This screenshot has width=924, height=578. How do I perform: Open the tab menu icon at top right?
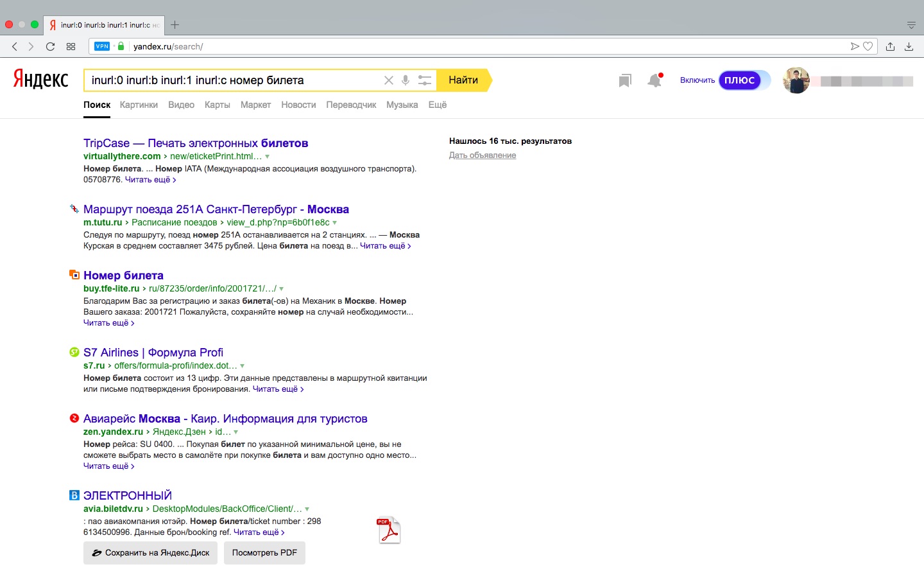pos(911,25)
